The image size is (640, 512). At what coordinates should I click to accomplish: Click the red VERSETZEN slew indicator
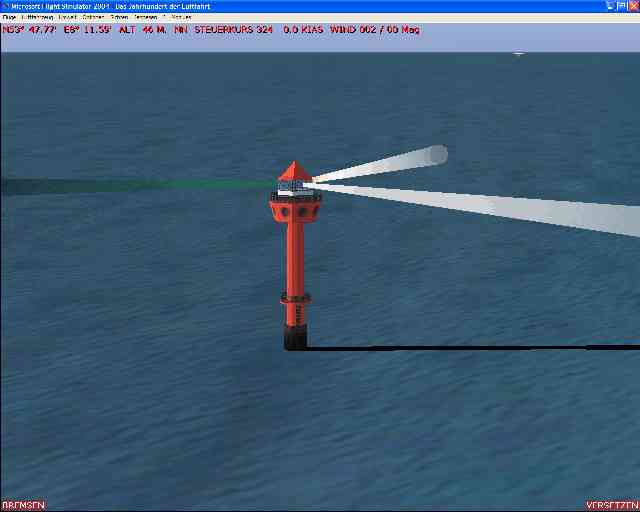(x=613, y=505)
